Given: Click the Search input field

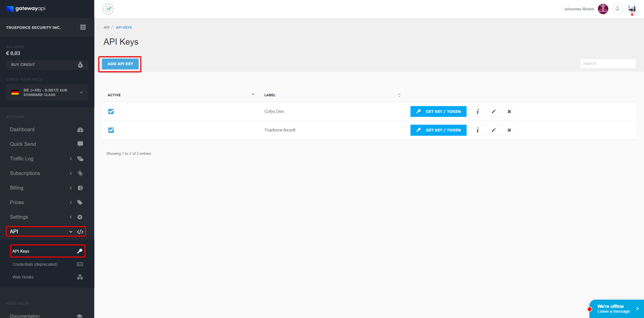Looking at the screenshot, I should click(x=608, y=64).
